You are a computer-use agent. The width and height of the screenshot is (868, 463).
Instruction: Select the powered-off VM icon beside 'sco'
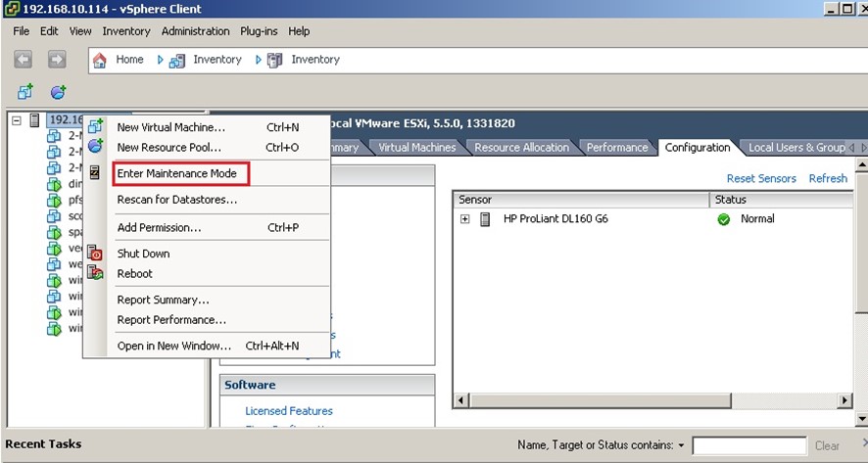point(54,215)
